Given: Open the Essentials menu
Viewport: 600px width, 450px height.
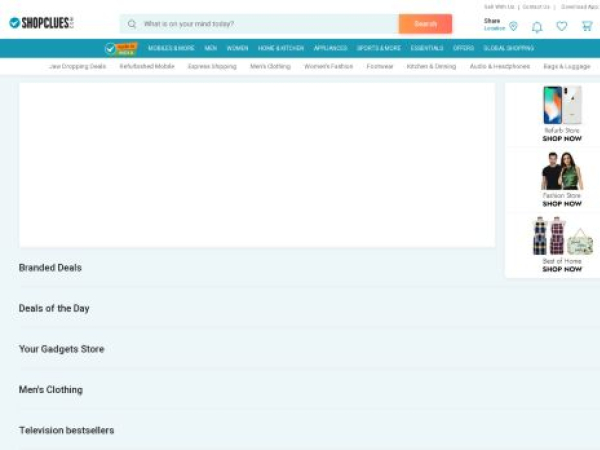Looking at the screenshot, I should (x=427, y=48).
